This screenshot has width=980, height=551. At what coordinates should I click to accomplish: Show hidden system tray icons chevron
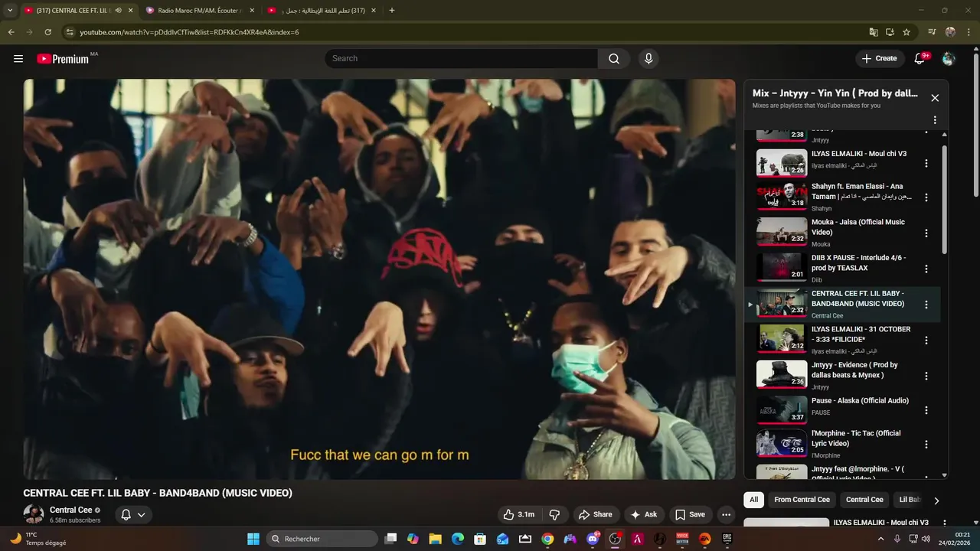880,539
